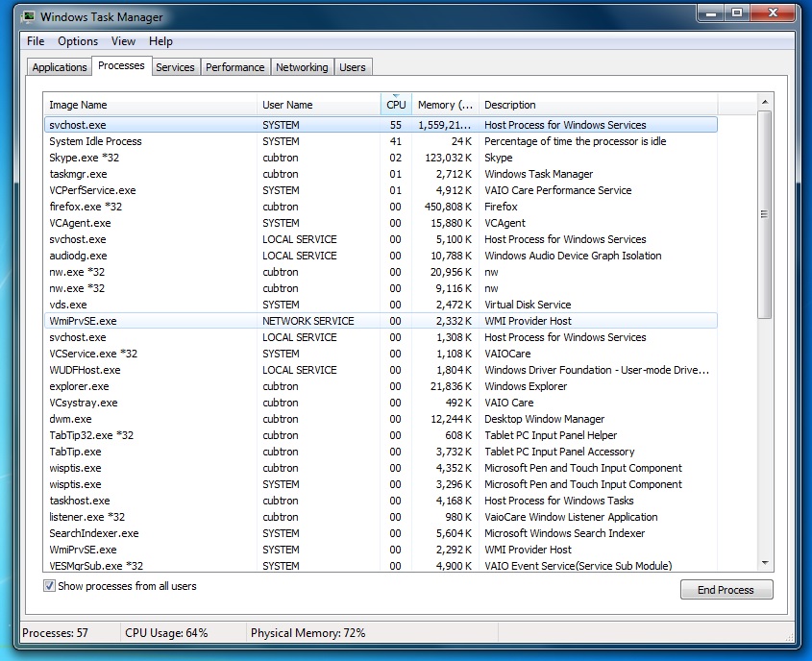The image size is (812, 661).
Task: Switch to the Services tab
Action: [x=175, y=67]
